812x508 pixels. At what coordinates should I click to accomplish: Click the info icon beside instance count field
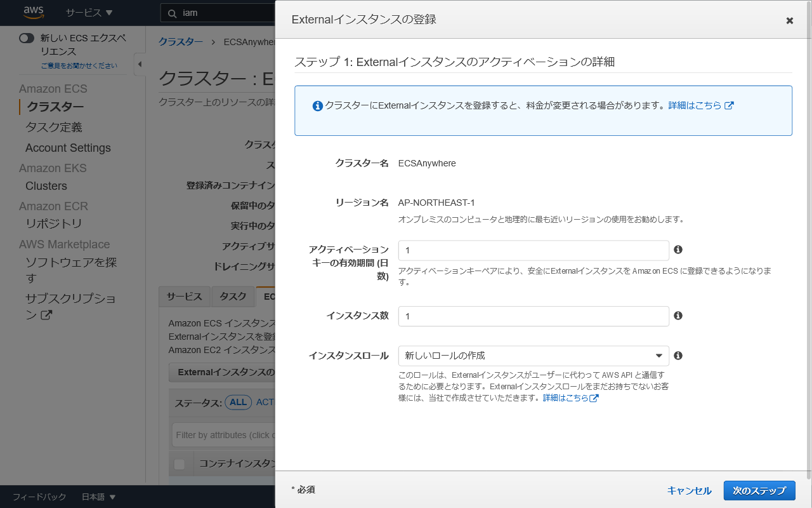point(678,316)
